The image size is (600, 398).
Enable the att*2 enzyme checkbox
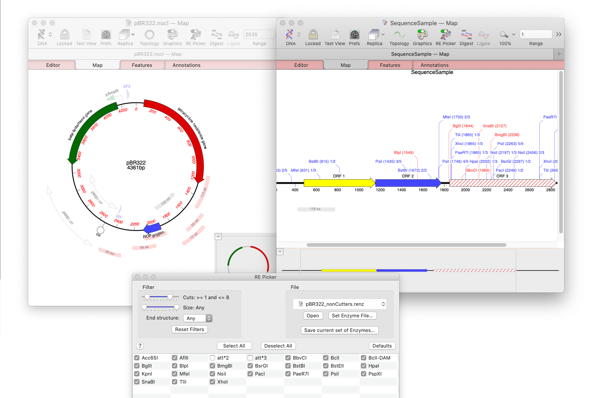(212, 358)
